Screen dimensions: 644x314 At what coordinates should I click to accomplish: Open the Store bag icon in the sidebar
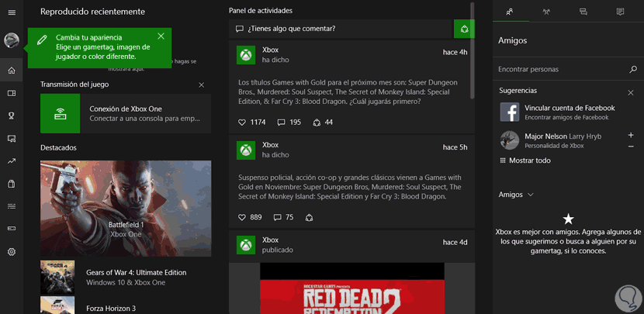(x=12, y=184)
